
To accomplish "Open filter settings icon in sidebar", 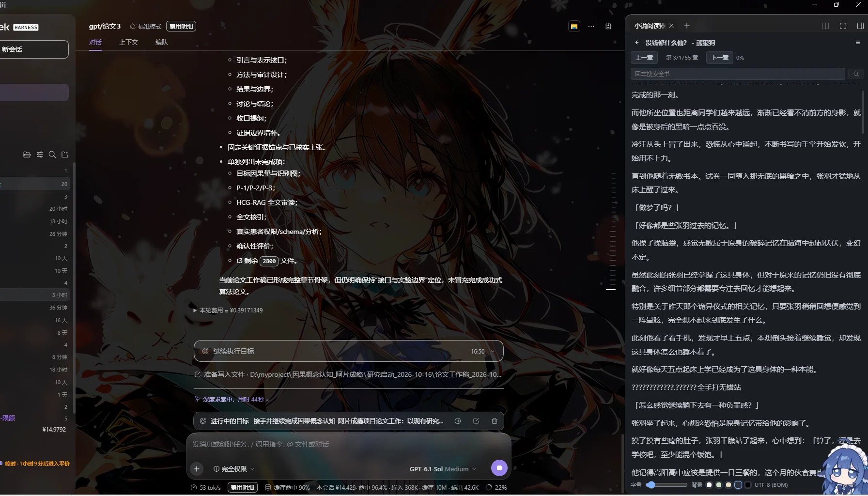I will click(x=40, y=155).
